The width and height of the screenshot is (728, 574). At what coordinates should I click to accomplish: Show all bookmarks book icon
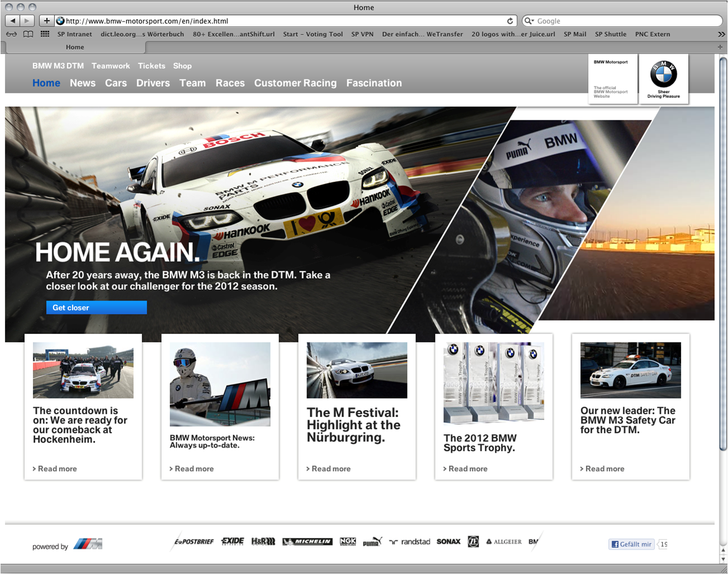(28, 34)
